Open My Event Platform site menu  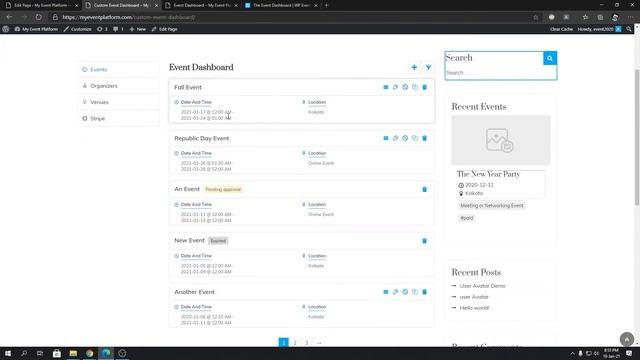[36, 29]
